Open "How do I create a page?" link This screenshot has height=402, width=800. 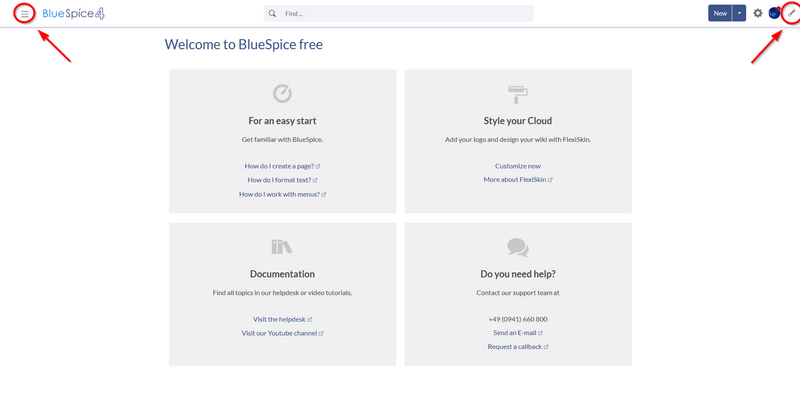282,166
